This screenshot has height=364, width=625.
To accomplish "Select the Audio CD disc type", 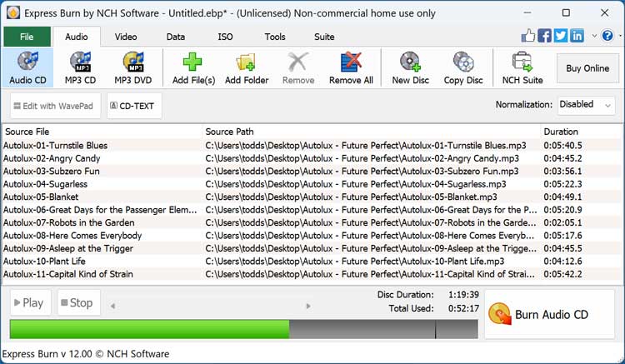I will pyautogui.click(x=27, y=67).
